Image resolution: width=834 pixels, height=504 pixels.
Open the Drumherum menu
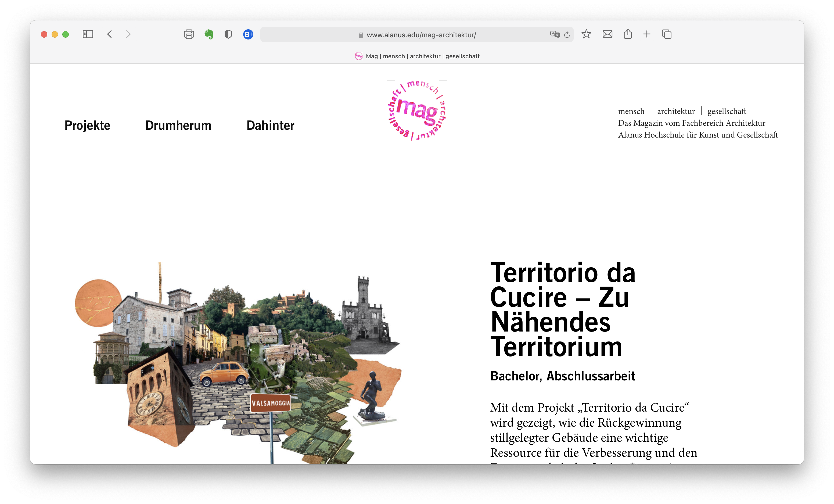click(178, 125)
